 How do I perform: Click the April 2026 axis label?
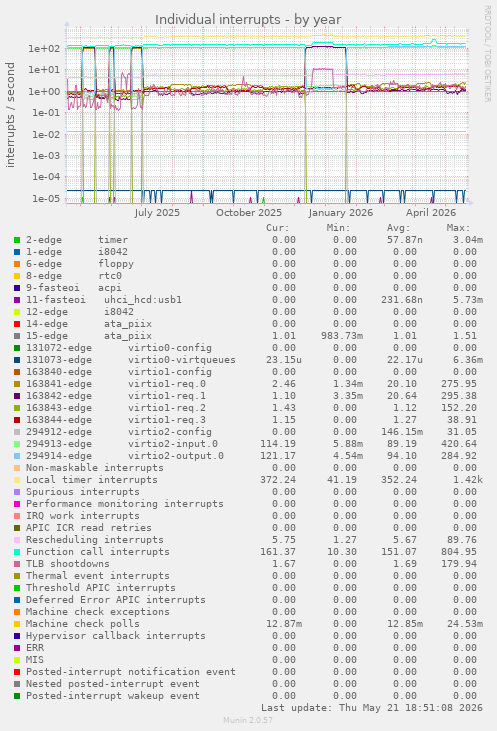(431, 213)
